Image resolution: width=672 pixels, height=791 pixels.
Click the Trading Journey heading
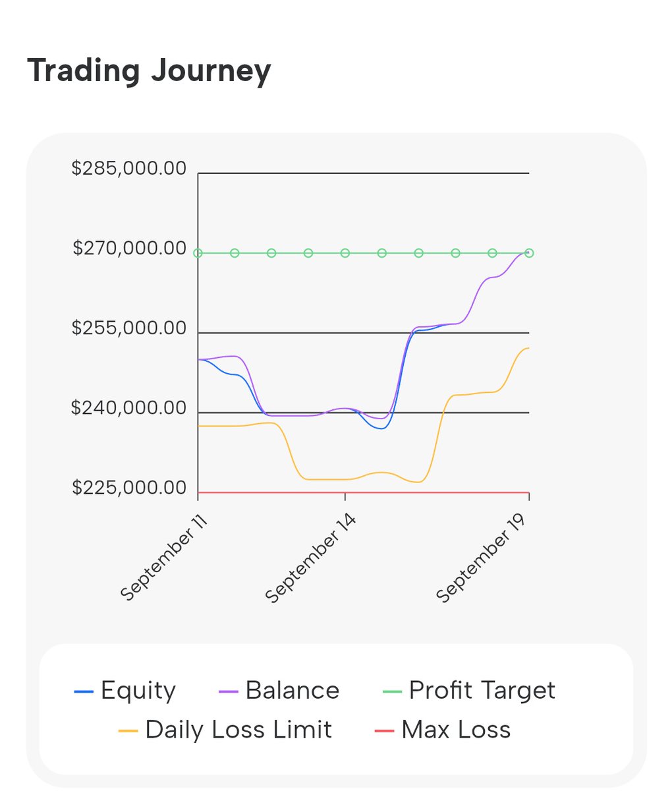[x=149, y=71]
